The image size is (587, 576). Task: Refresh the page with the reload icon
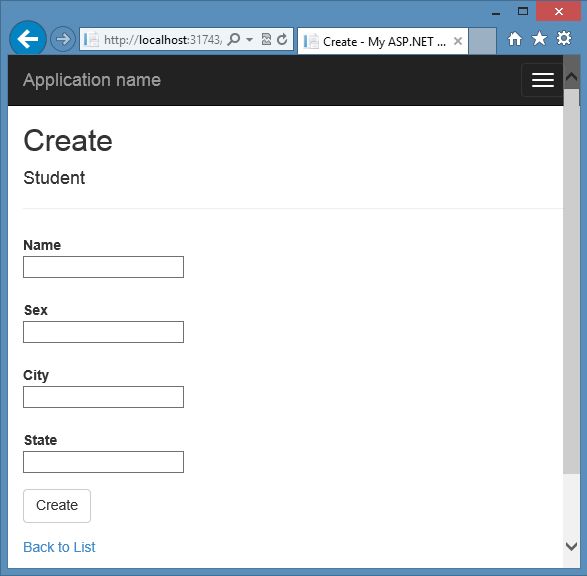pos(282,39)
